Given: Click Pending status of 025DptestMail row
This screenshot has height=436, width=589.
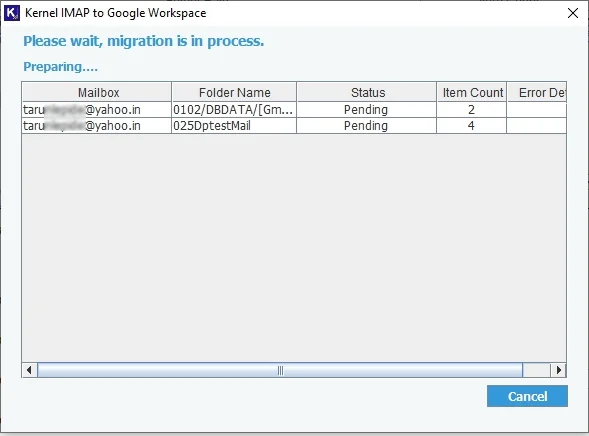Looking at the screenshot, I should 366,125.
